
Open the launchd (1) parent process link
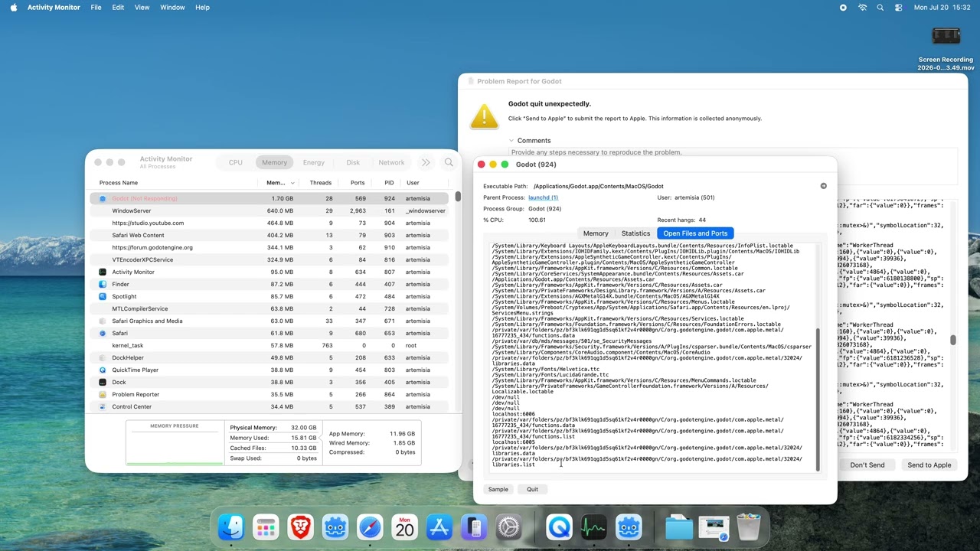point(543,197)
